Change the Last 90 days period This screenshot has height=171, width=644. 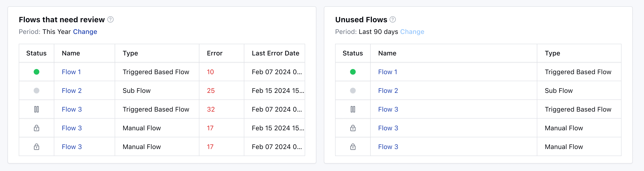[412, 32]
